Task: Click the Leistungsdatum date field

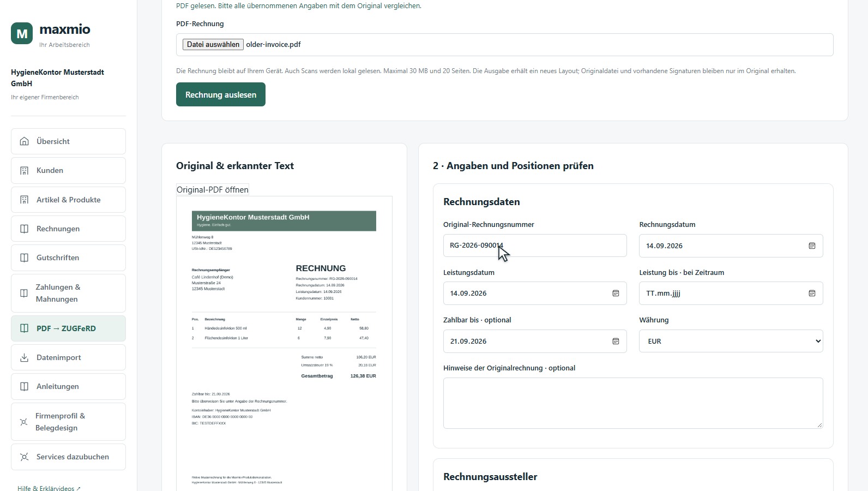Action: [x=535, y=294]
